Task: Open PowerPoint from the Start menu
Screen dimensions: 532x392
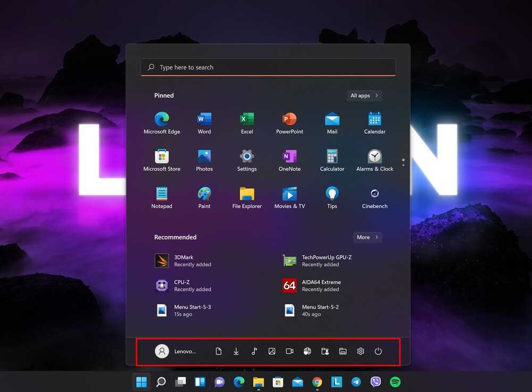Action: pyautogui.click(x=289, y=123)
